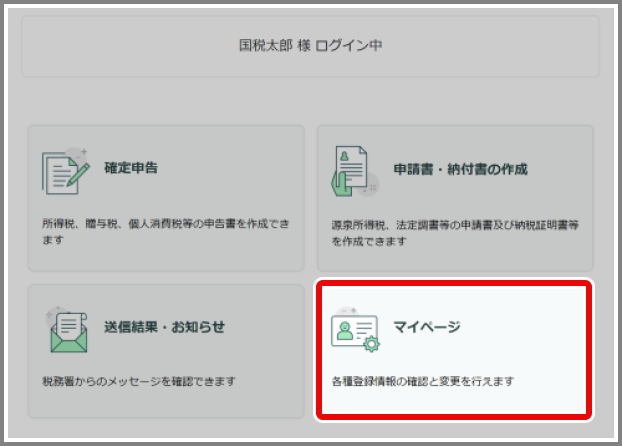Click the description starting 源泉所得税、法定調書等
622x446 pixels.
[455, 233]
